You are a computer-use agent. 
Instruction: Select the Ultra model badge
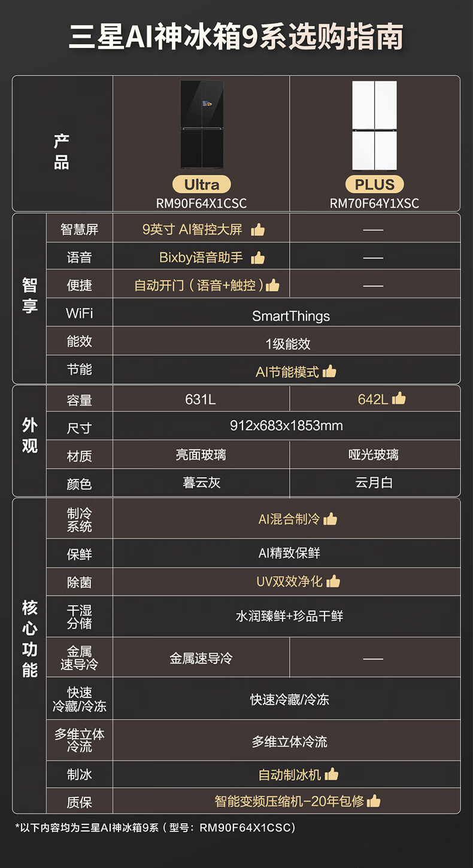202,184
